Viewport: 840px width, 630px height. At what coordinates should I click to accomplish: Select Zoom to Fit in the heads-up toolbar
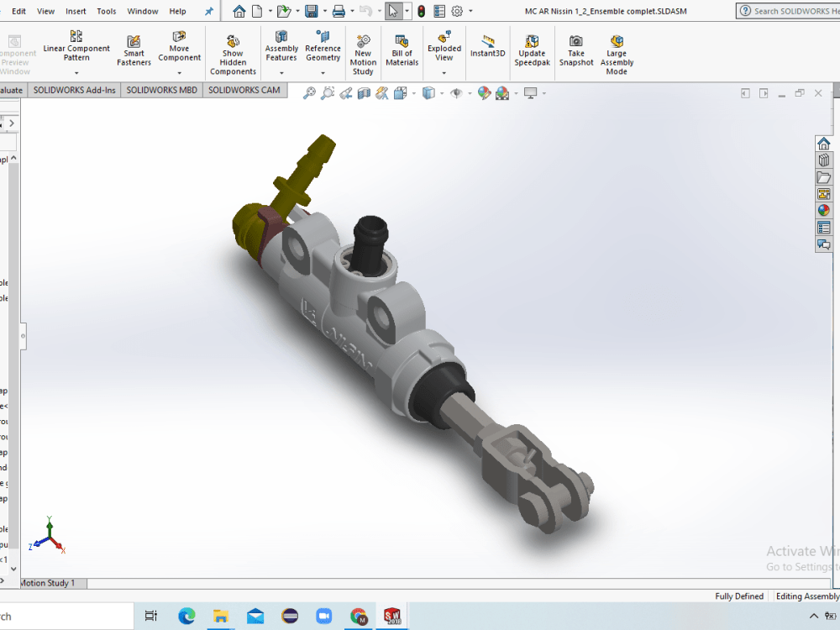coord(308,93)
